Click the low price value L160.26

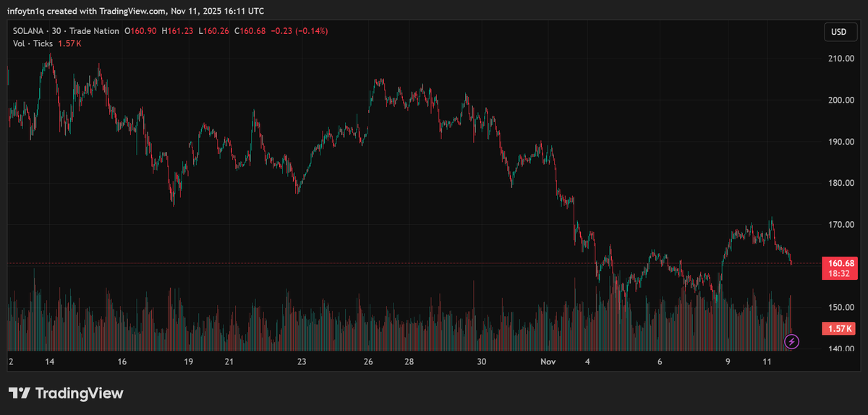[213, 31]
